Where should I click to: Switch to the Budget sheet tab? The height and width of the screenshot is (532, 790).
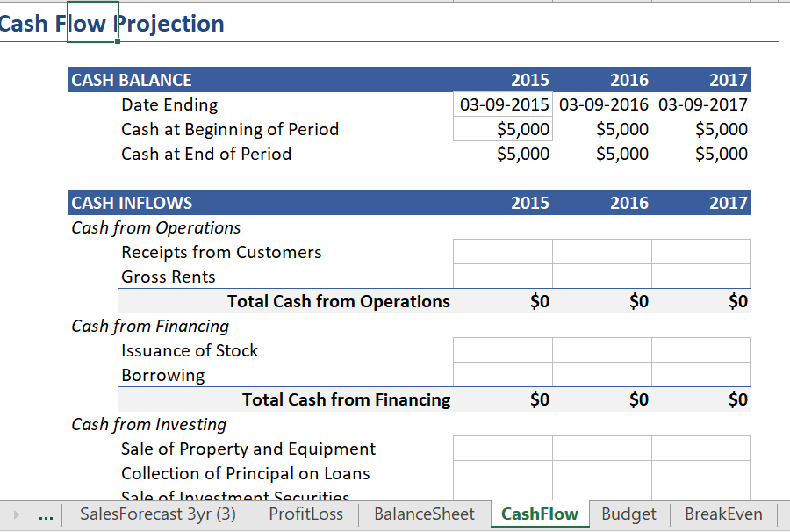(628, 514)
